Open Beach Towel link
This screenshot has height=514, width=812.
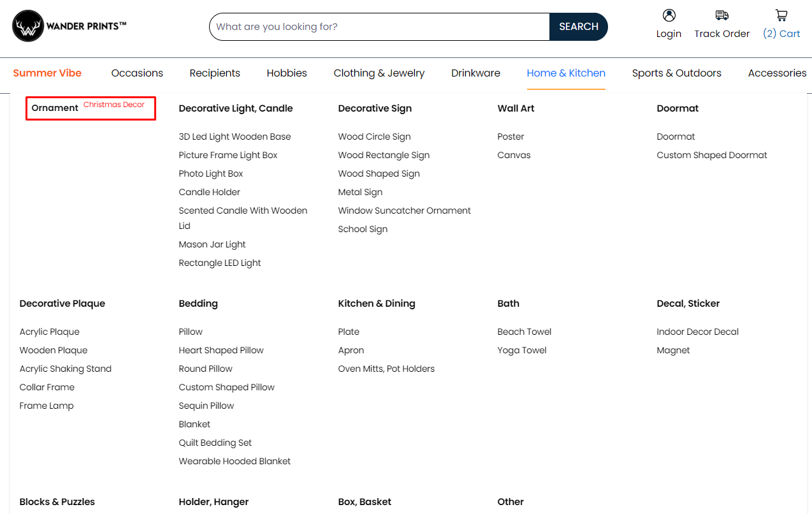[524, 332]
